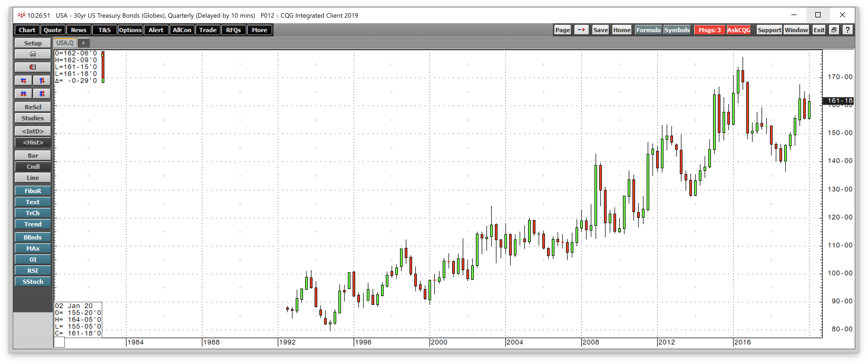This screenshot has height=364, width=868.
Task: Open the Window dropdown
Action: tap(796, 30)
